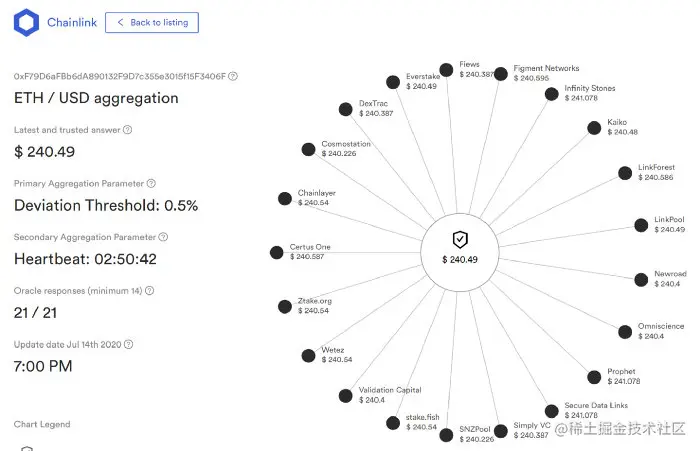Select the LinkPool oracle node dot
Image resolution: width=700 pixels, height=451 pixels.
click(x=640, y=225)
